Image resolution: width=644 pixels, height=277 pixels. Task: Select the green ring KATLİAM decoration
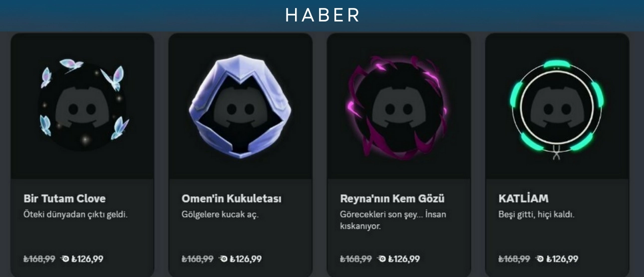point(557,108)
